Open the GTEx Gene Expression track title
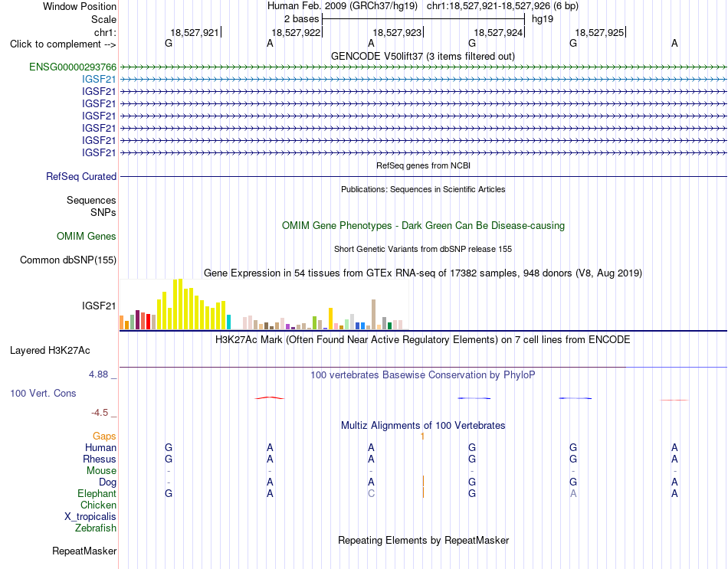The height and width of the screenshot is (569, 728). pos(423,273)
